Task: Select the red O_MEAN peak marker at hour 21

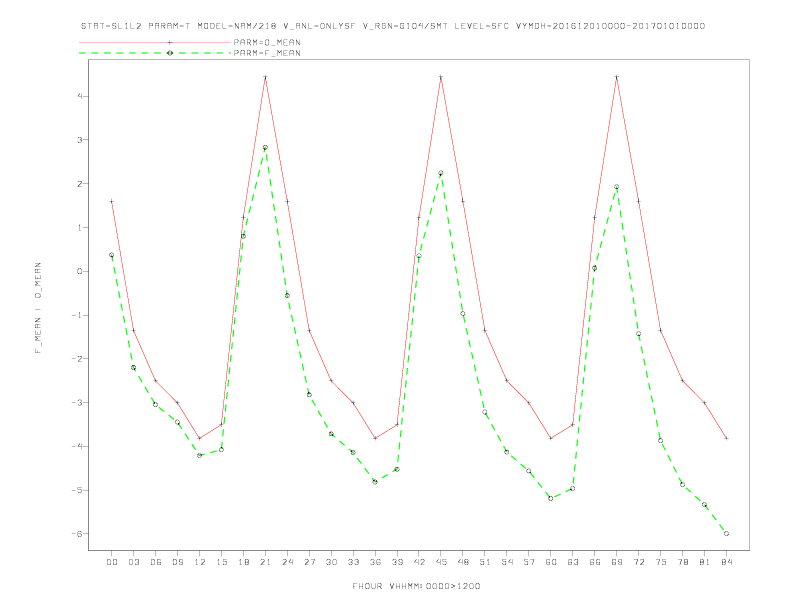Action: pos(265,77)
